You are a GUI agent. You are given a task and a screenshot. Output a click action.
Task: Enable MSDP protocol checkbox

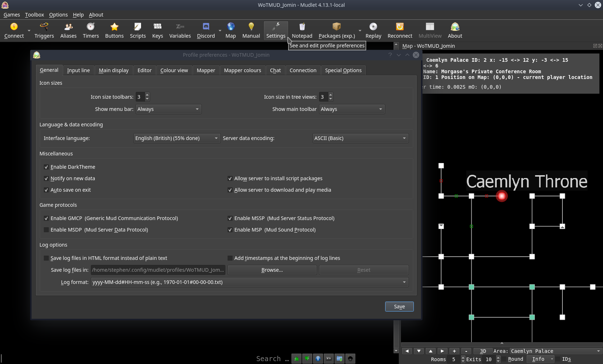click(x=46, y=230)
